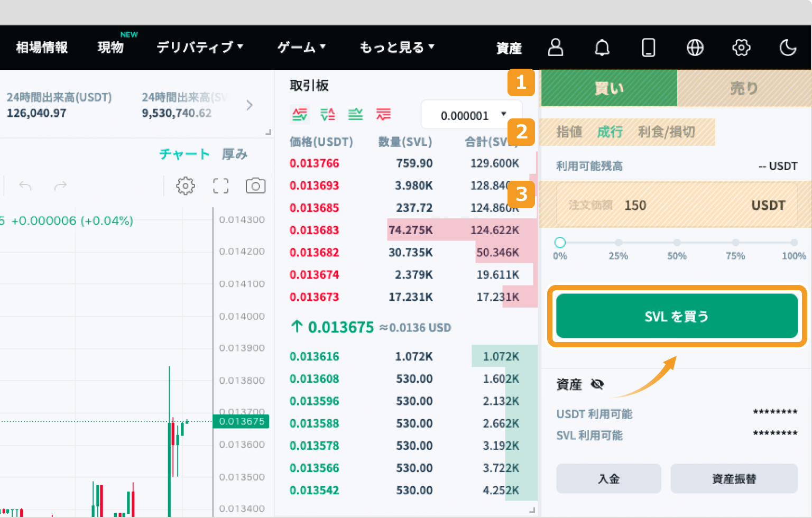This screenshot has height=518, width=812.
Task: Set the amount slider to 50%
Action: [677, 242]
